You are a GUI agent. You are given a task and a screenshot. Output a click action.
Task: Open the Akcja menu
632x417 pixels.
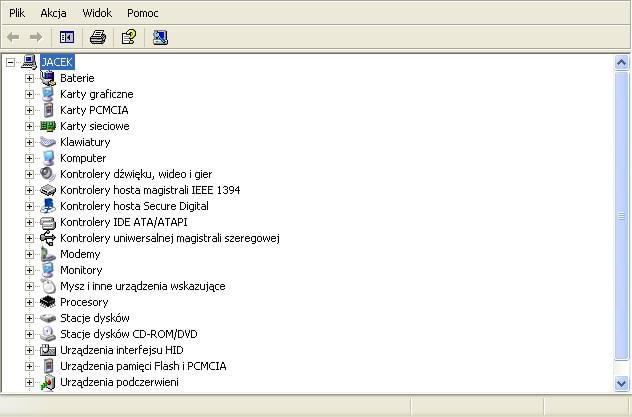pos(53,13)
